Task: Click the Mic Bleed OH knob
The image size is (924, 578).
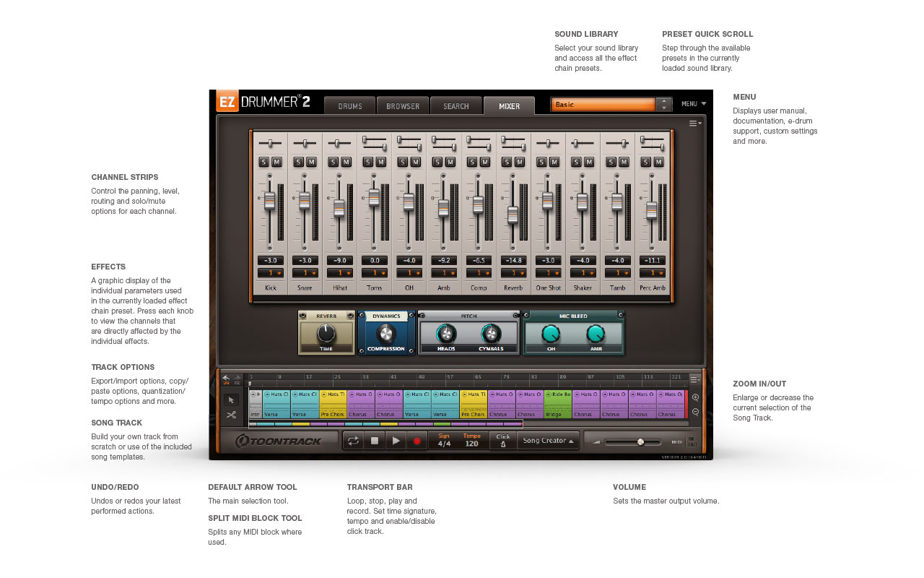Action: click(551, 334)
